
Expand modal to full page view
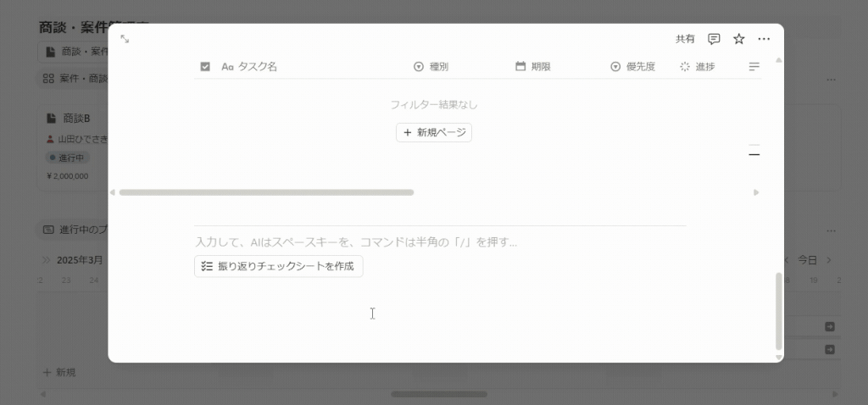[x=125, y=39]
